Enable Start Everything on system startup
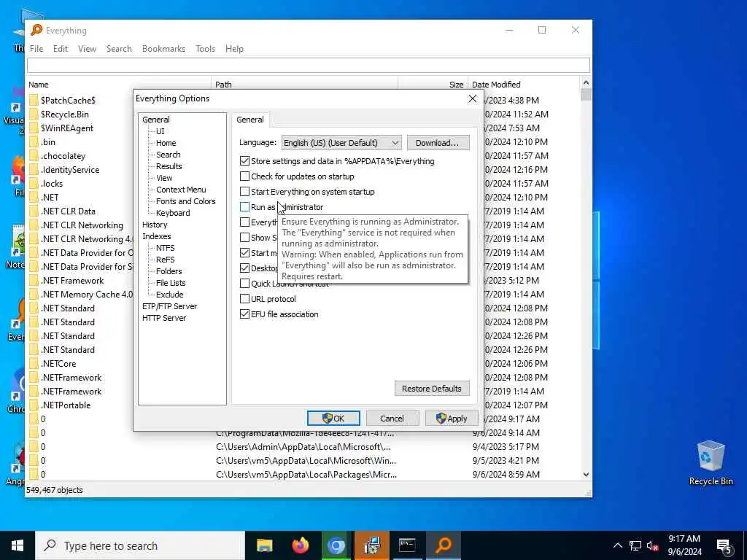Viewport: 747px width, 560px height. pyautogui.click(x=244, y=192)
